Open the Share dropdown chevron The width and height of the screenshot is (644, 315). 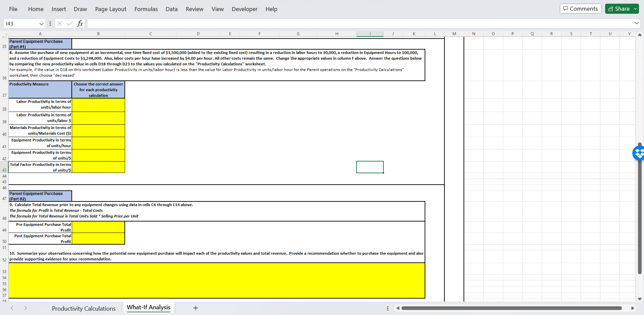point(635,8)
